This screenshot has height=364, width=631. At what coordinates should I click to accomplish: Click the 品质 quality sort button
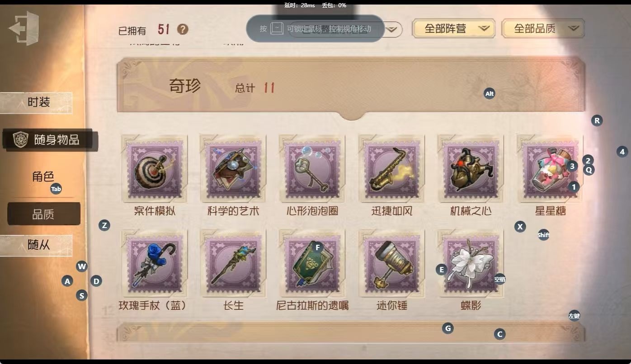click(x=44, y=214)
